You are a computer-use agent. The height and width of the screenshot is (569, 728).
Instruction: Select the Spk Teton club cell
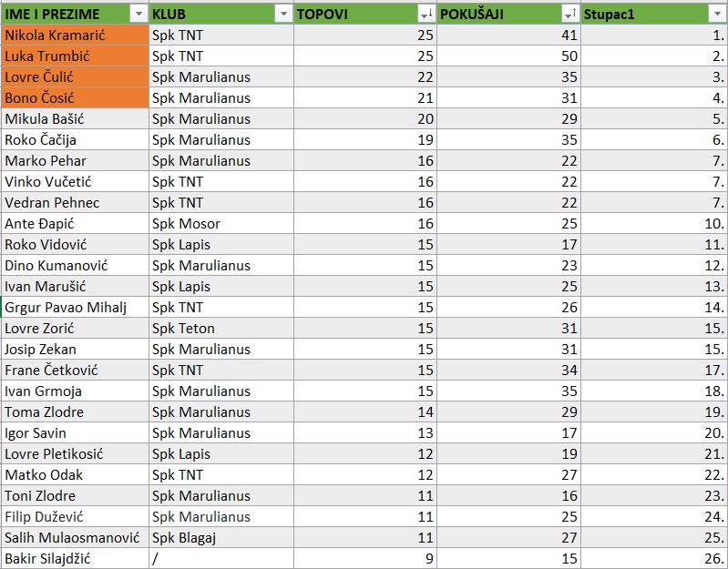coord(220,328)
